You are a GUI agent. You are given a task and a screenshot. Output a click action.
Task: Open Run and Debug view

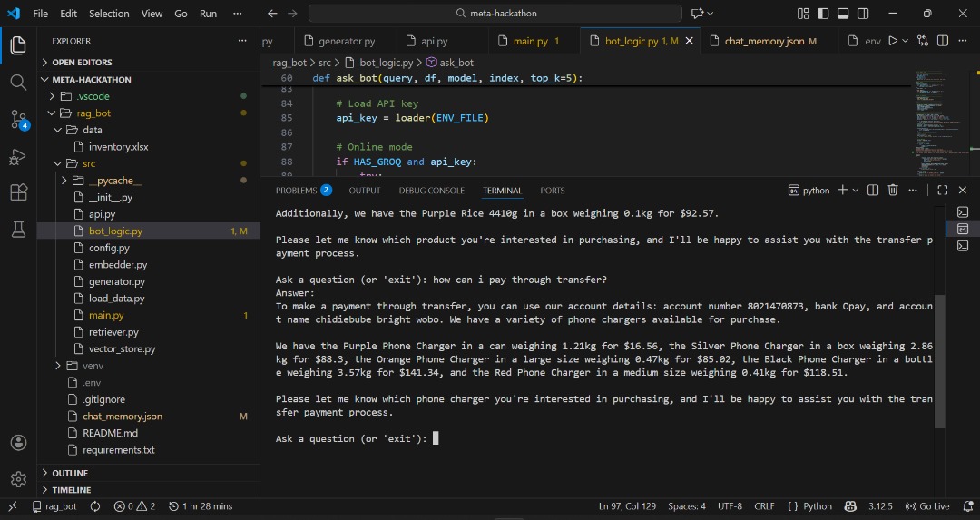18,156
